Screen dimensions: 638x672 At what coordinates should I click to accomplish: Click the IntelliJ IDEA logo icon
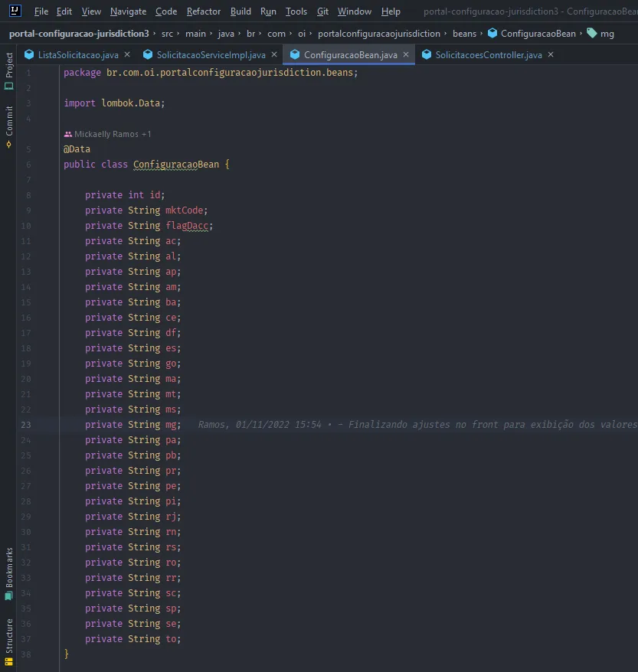[x=15, y=11]
